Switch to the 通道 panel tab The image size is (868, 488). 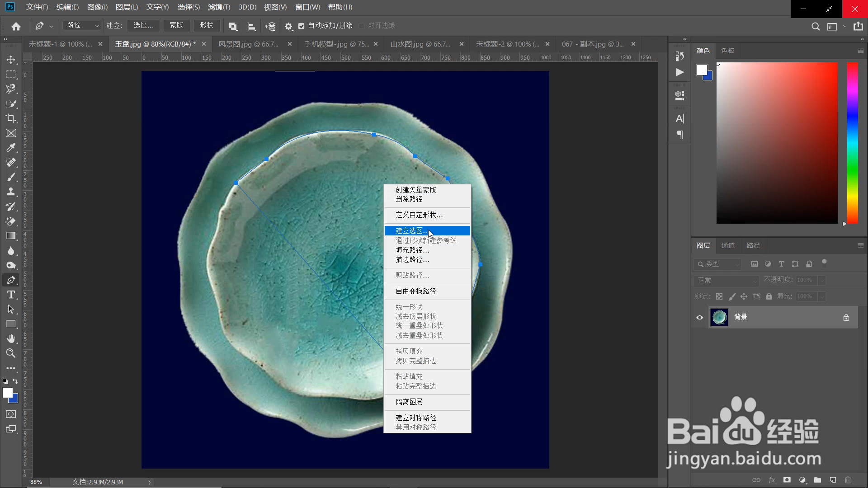728,245
